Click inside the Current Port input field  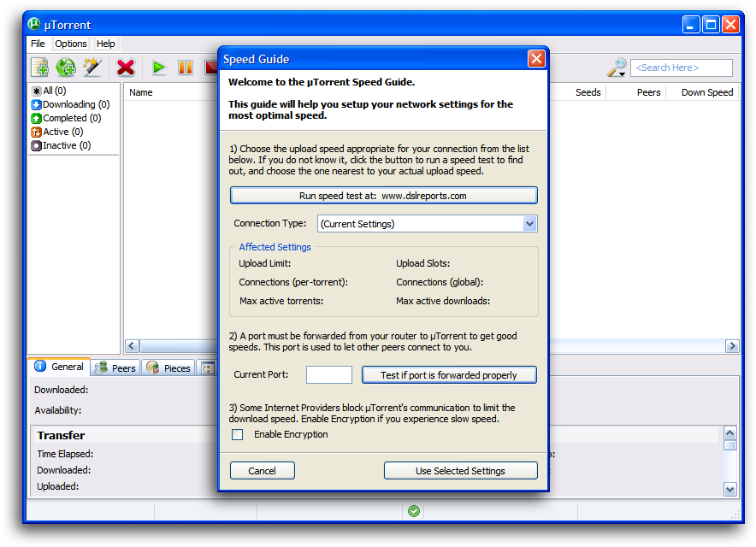(x=328, y=374)
